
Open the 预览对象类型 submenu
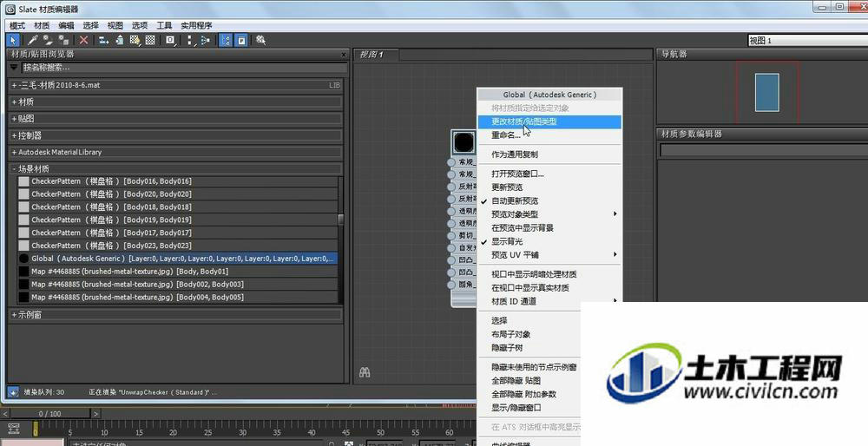click(549, 214)
